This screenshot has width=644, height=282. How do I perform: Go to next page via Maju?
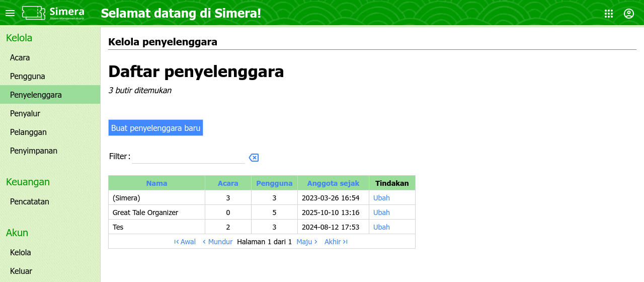[x=307, y=242]
